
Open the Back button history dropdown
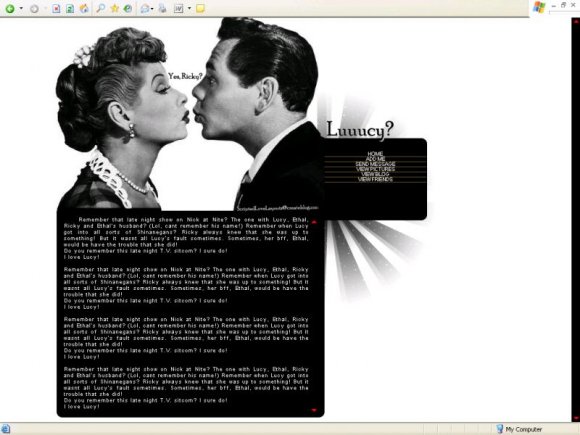tap(21, 8)
